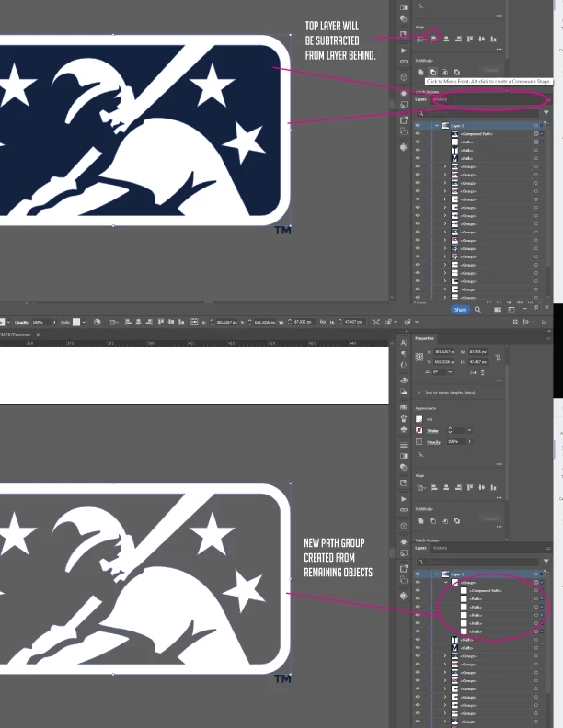Screen dimensions: 563x728
Task: Switch to History tab in upper window
Action: (440, 99)
